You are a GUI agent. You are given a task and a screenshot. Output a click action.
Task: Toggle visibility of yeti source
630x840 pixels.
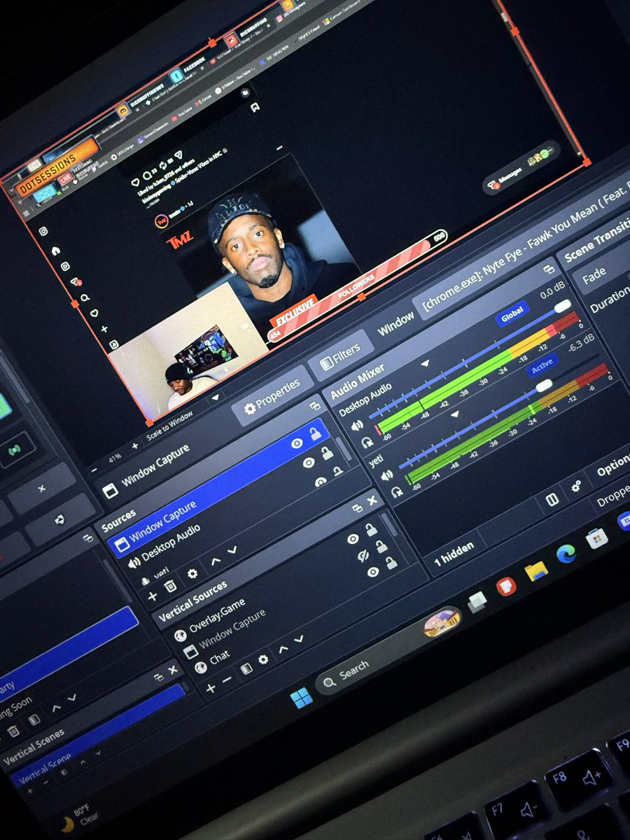[321, 482]
